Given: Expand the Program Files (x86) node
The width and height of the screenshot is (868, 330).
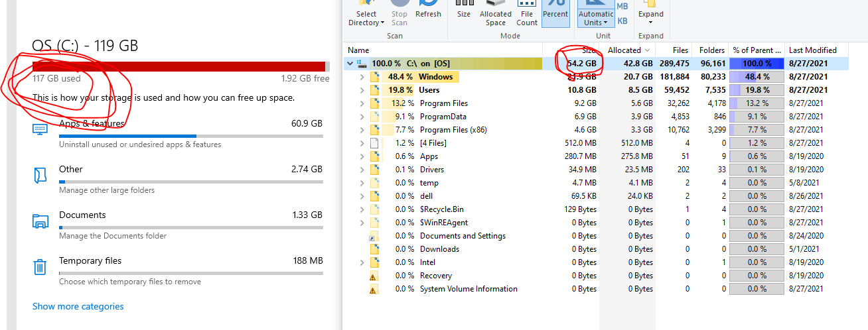Looking at the screenshot, I should point(362,130).
